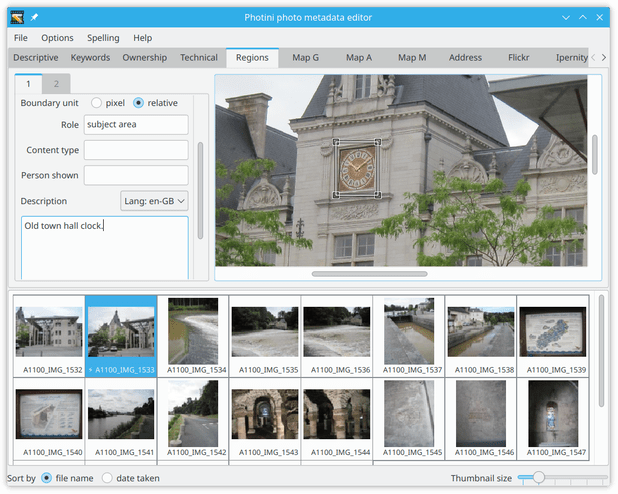Select thumbnail A1100_IMG_1536
Screen dimensions: 618x494
pyautogui.click(x=337, y=336)
